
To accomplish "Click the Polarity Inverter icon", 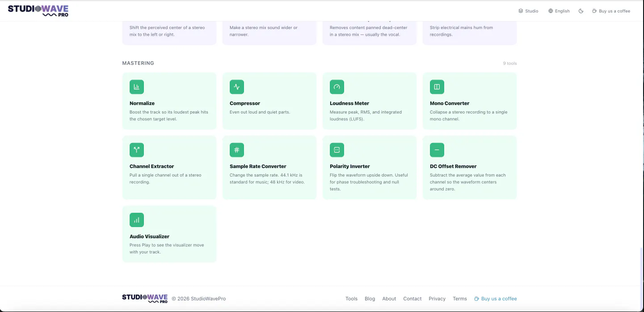I will tap(337, 150).
